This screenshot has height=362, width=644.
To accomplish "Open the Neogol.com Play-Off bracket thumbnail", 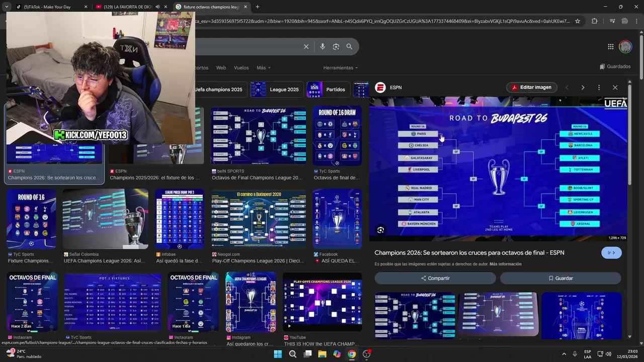I will (259, 219).
